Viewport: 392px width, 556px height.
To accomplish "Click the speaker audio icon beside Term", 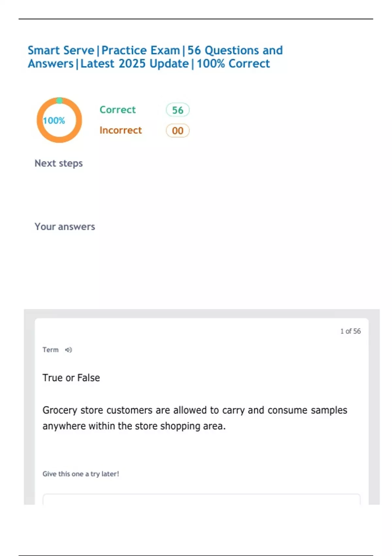I will pyautogui.click(x=68, y=350).
